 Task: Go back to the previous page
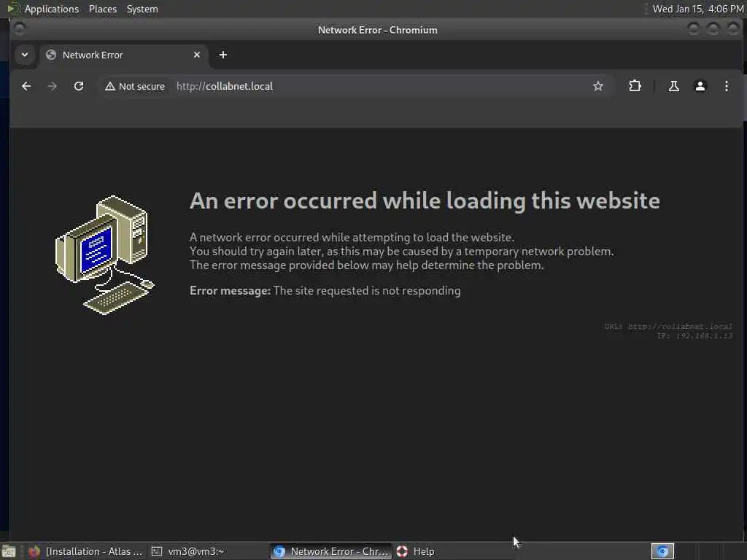point(26,86)
